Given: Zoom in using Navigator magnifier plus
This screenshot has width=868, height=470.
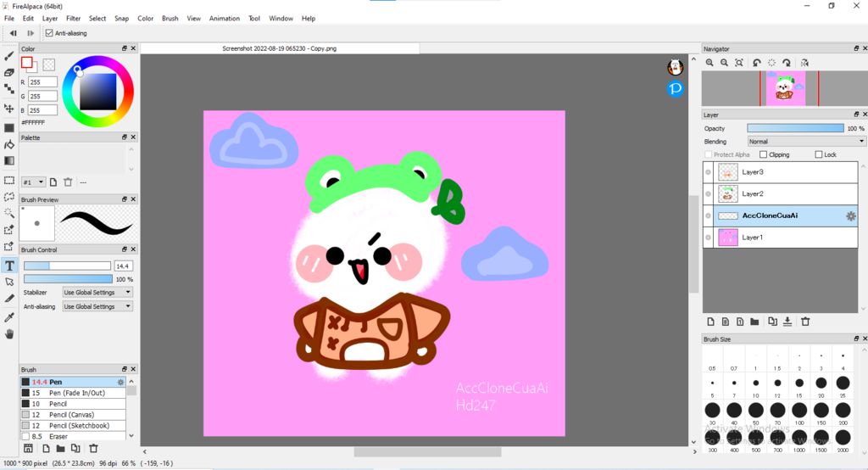Looking at the screenshot, I should (x=709, y=63).
